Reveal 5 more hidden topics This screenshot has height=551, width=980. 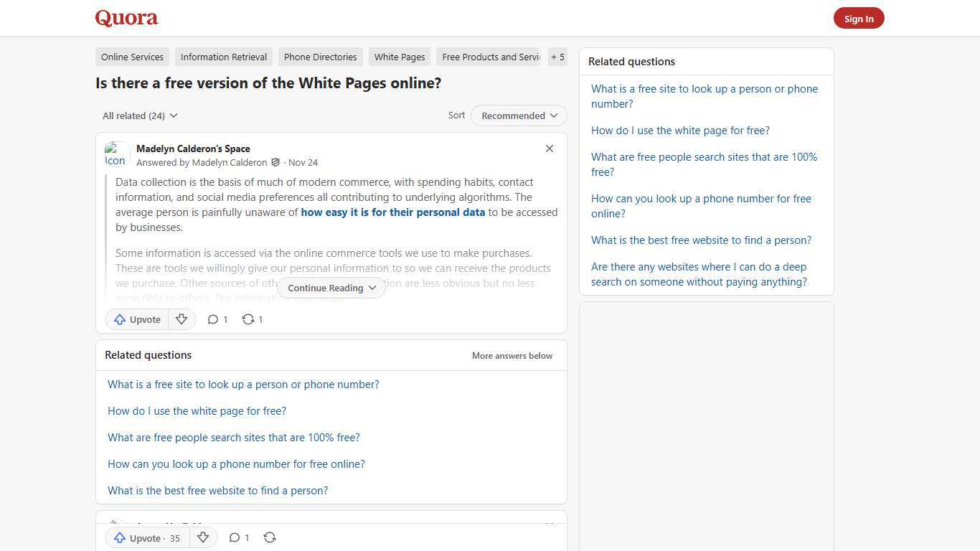click(x=557, y=57)
